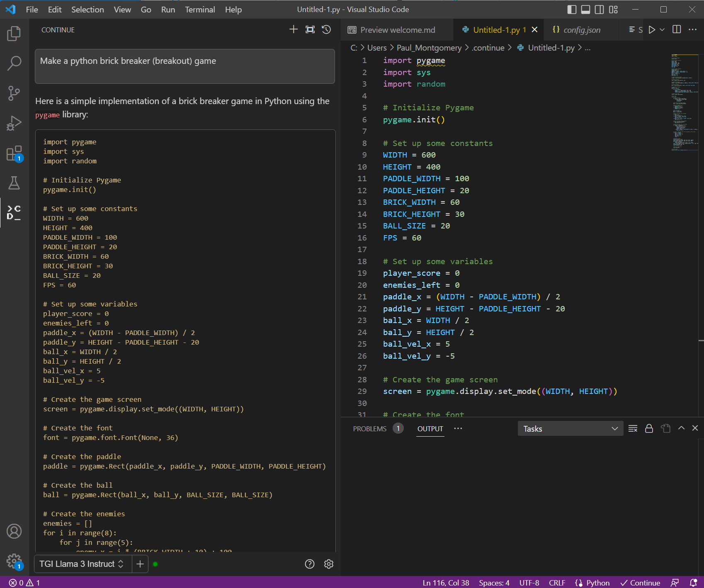View Continue session history icon
The width and height of the screenshot is (704, 588).
(x=326, y=29)
